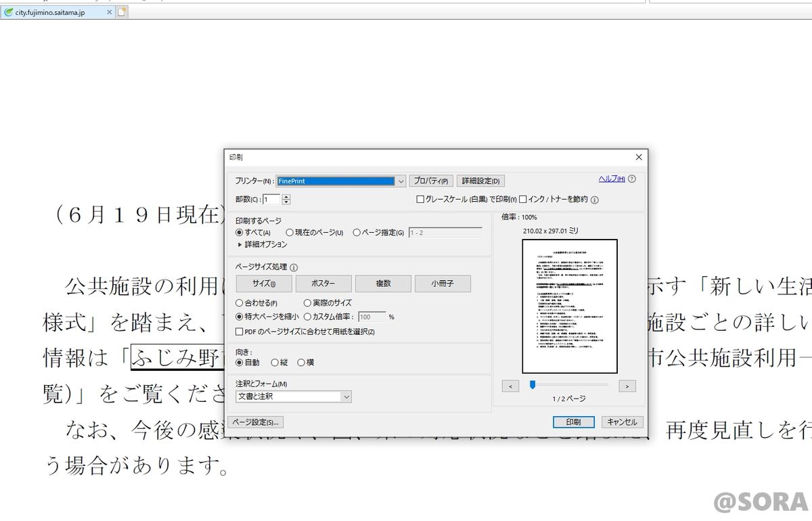Click the 印刷 print button
This screenshot has width=812, height=521.
click(x=572, y=422)
